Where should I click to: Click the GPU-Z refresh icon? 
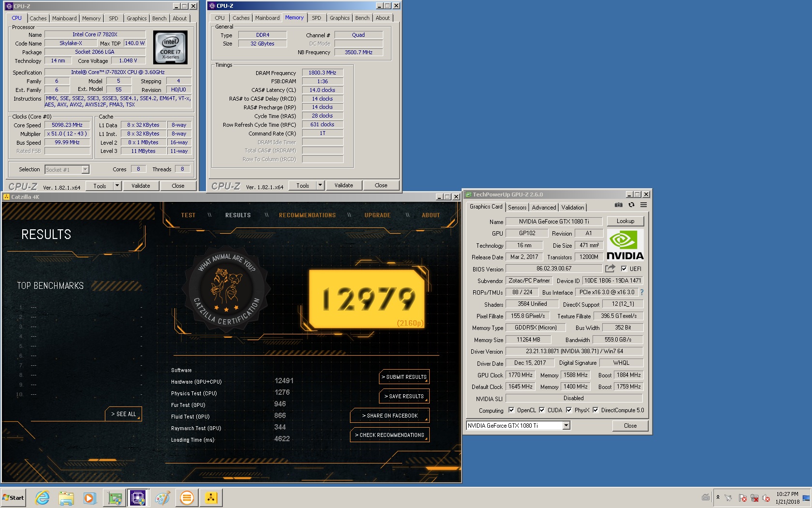631,205
